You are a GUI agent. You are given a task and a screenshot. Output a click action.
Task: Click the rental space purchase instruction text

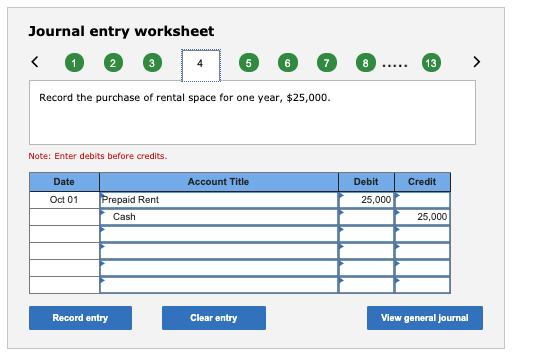[185, 98]
